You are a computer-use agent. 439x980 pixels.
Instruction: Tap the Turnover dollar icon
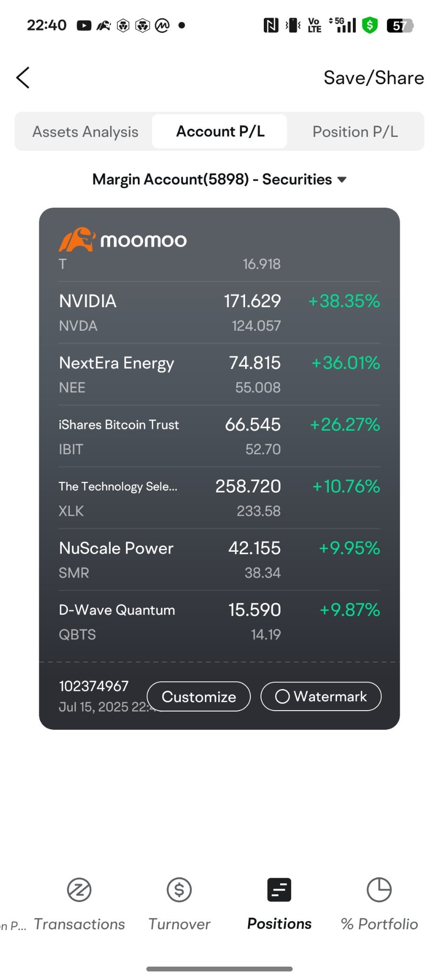(x=179, y=890)
